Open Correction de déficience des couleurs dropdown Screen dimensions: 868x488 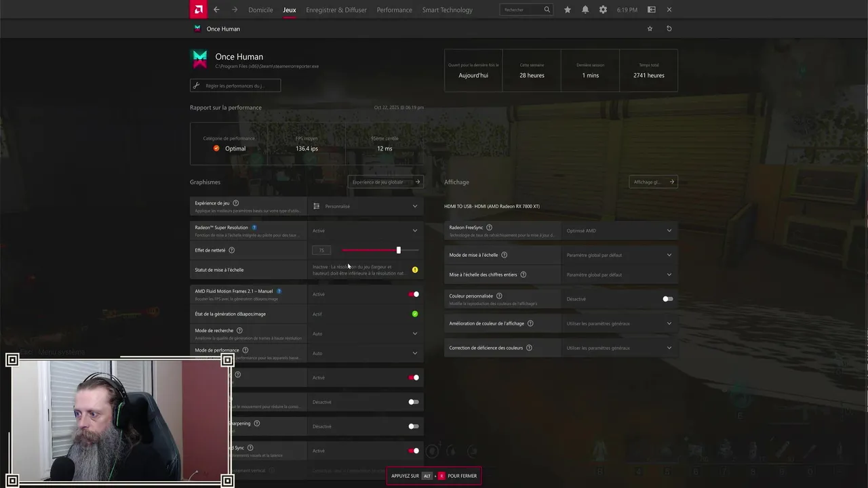(620, 348)
